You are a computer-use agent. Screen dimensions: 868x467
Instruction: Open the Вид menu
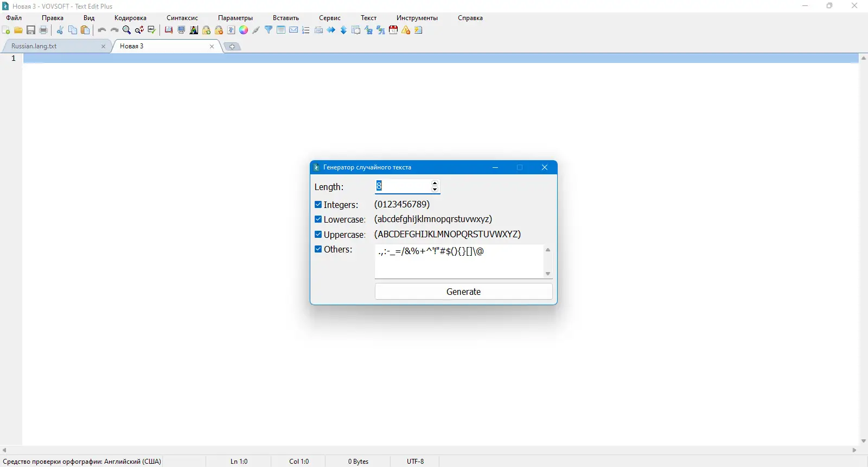pos(89,18)
